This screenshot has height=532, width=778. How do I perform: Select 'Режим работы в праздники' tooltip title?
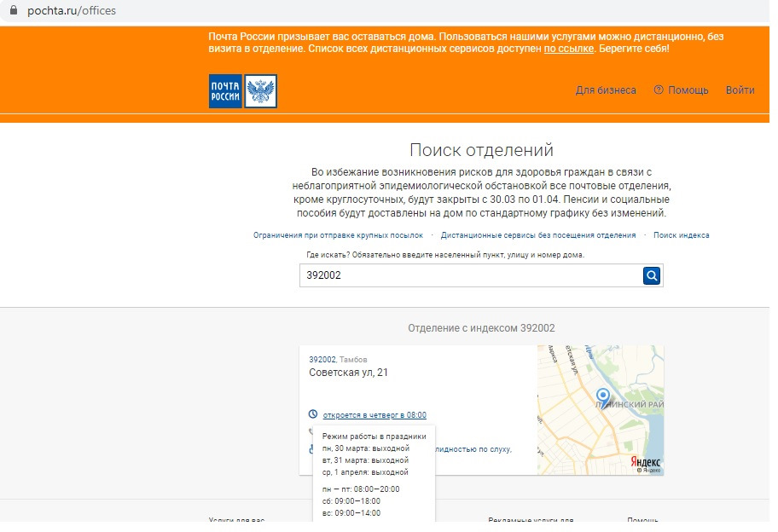[374, 437]
